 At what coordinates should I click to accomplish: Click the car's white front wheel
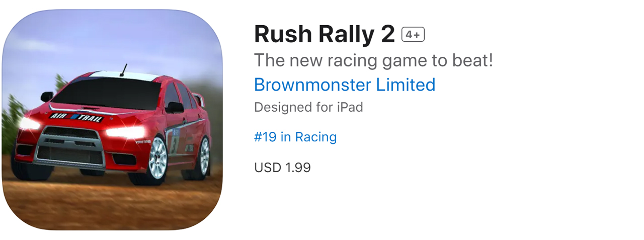(x=157, y=158)
